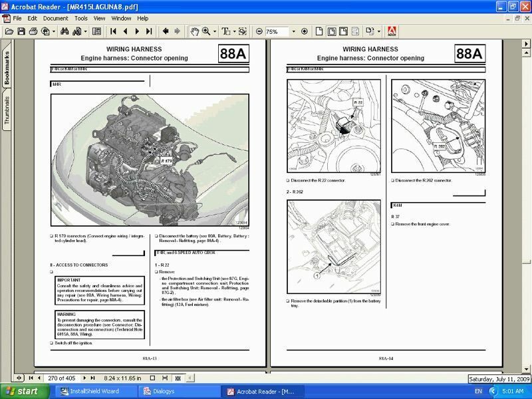
Task: Click the vertical scrollbar up arrow
Action: [x=526, y=53]
